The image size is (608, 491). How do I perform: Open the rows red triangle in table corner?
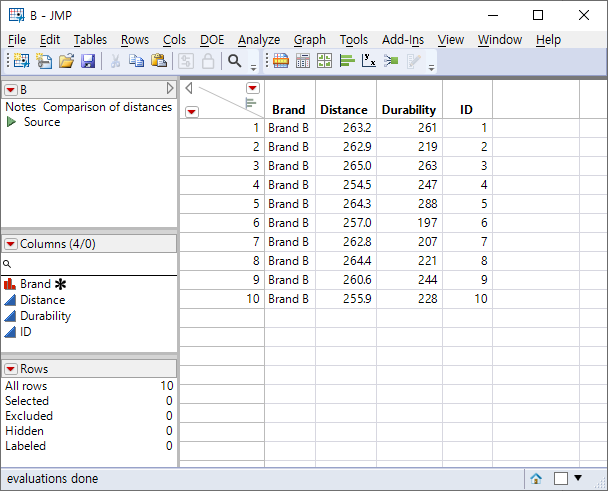pyautogui.click(x=192, y=112)
